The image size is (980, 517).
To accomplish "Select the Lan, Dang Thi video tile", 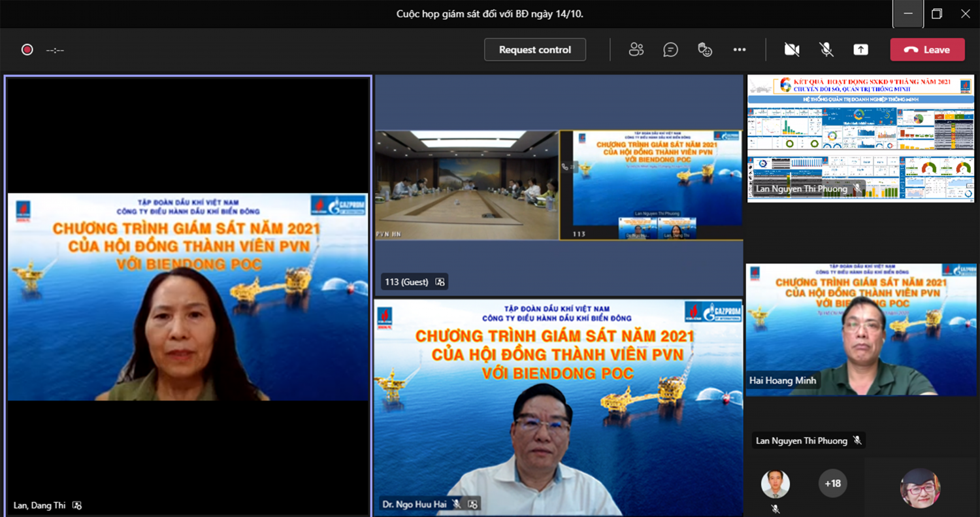I will click(x=188, y=295).
